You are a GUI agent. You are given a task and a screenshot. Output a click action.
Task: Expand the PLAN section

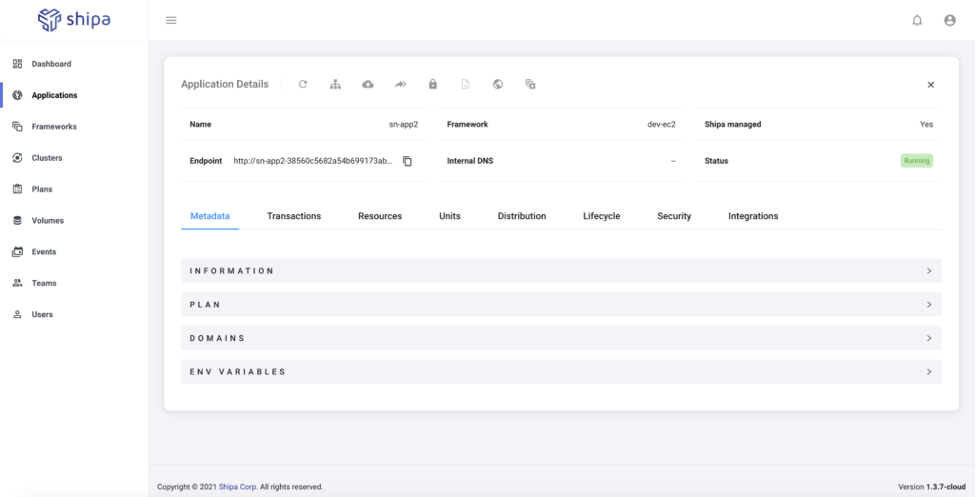point(561,305)
